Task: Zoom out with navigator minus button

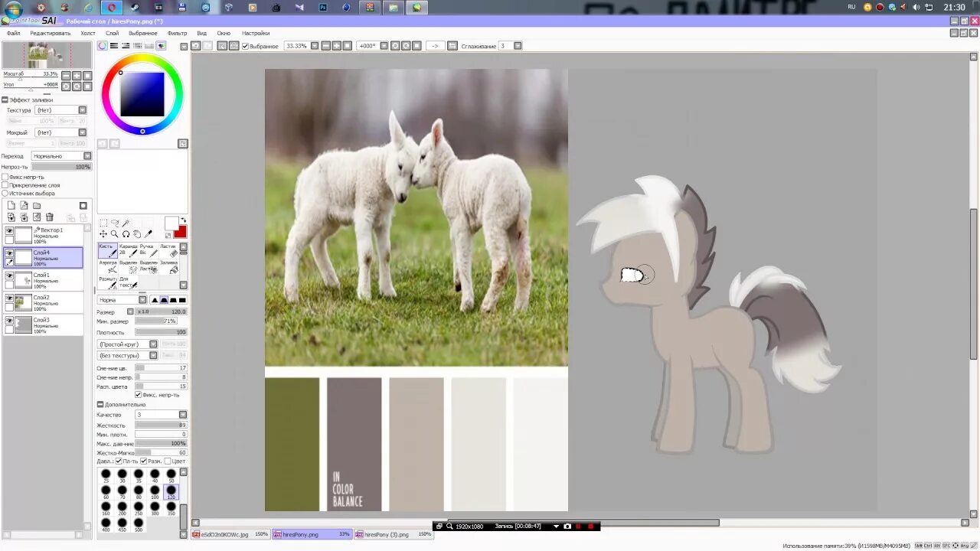Action: [x=66, y=76]
